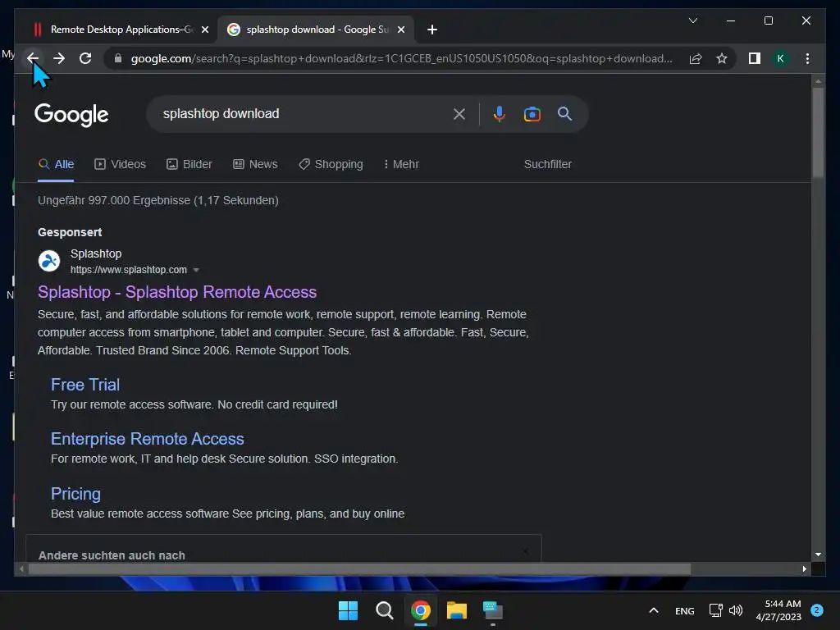Switch to Bilder results

(x=189, y=164)
